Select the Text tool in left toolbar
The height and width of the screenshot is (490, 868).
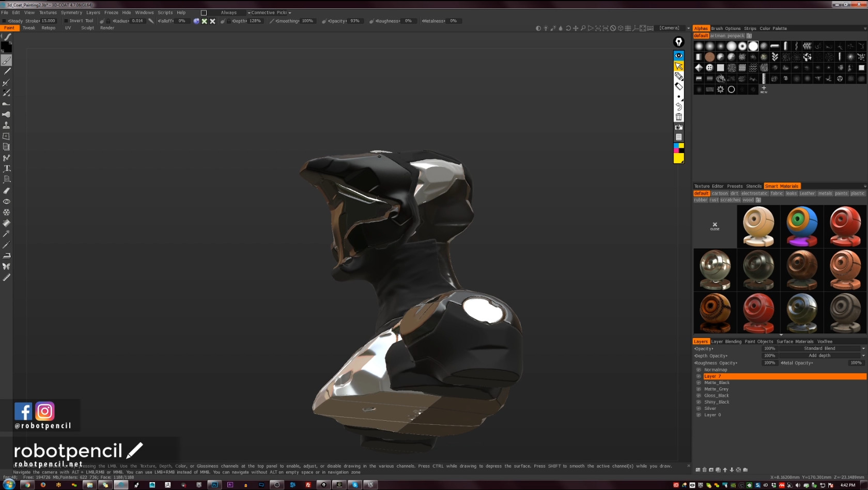(x=7, y=169)
